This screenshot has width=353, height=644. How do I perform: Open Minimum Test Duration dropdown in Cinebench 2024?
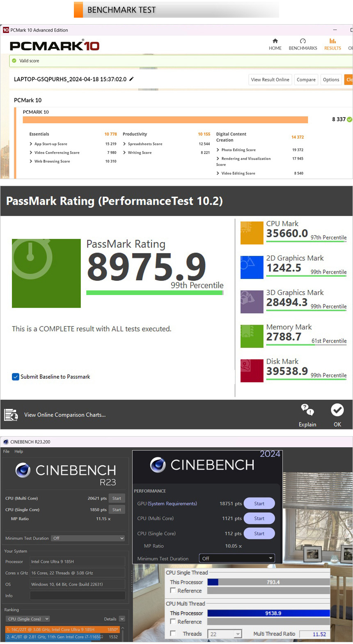[237, 559]
